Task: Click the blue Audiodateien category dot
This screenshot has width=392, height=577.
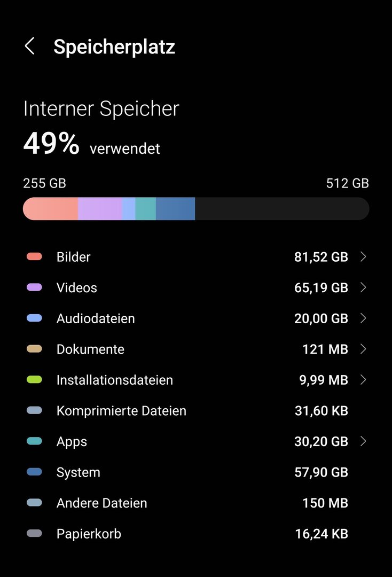Action: pos(34,318)
